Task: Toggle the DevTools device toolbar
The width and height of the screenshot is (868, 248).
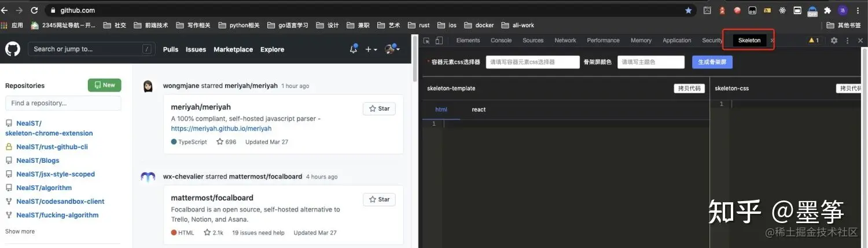Action: point(439,41)
